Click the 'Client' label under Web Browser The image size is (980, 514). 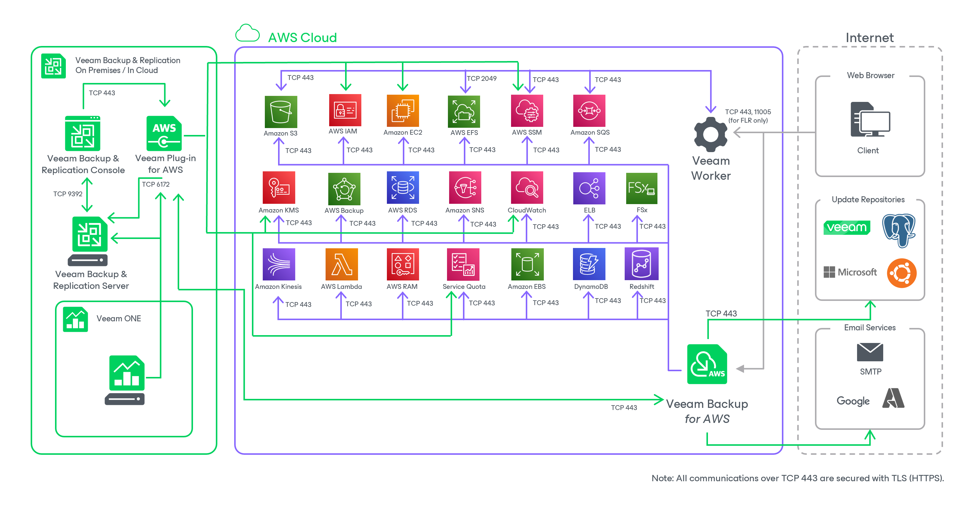pyautogui.click(x=868, y=150)
